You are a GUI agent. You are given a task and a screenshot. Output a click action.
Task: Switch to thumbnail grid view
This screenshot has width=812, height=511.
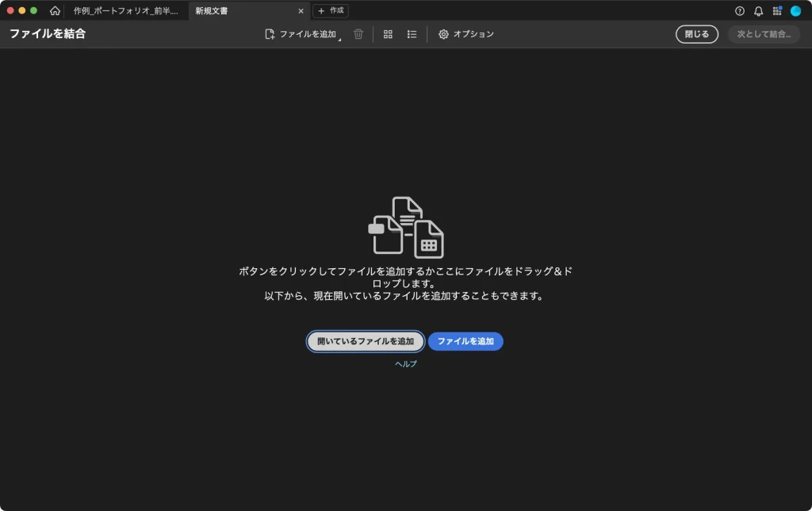388,34
